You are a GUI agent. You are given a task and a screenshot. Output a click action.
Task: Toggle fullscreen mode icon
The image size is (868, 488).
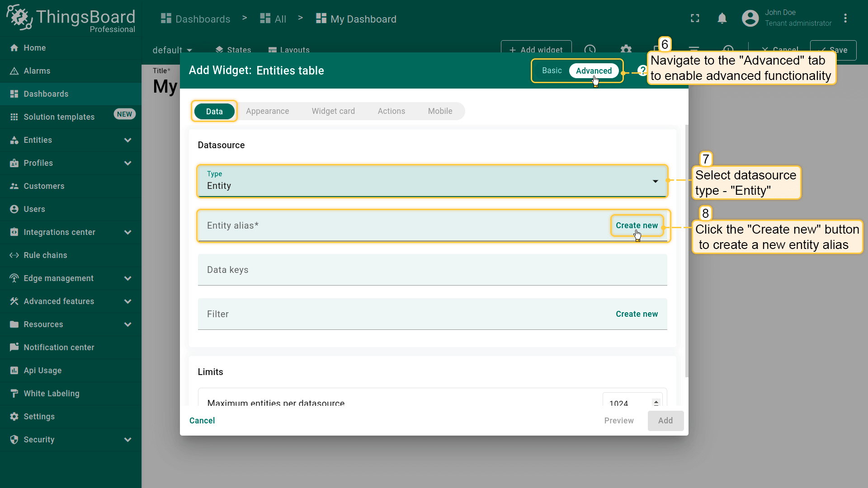tap(695, 19)
